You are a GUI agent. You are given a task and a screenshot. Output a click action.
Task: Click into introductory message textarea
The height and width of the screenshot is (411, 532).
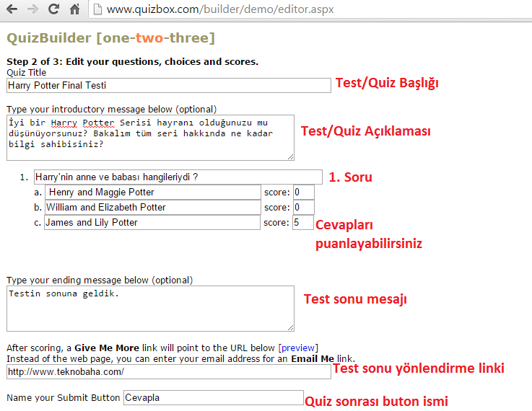[x=150, y=138]
